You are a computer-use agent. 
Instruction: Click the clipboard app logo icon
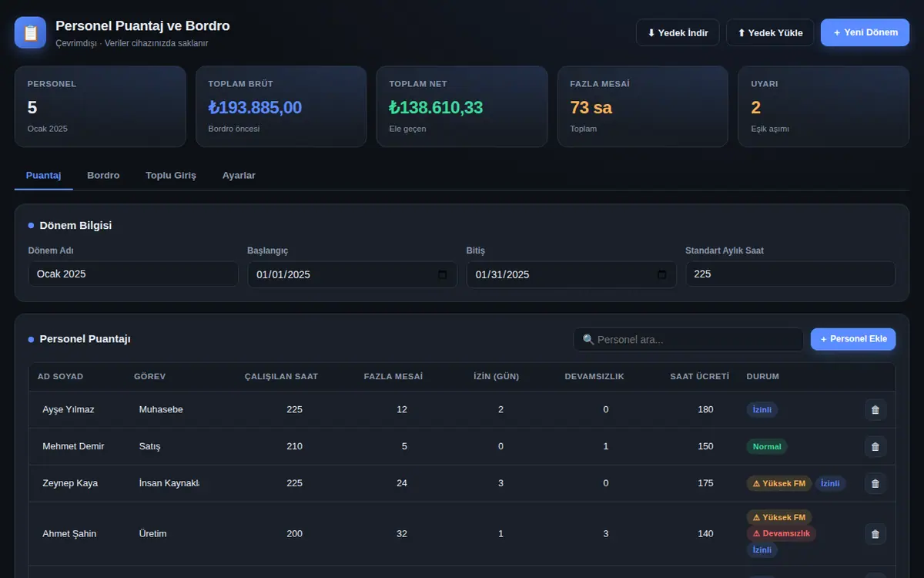[31, 32]
